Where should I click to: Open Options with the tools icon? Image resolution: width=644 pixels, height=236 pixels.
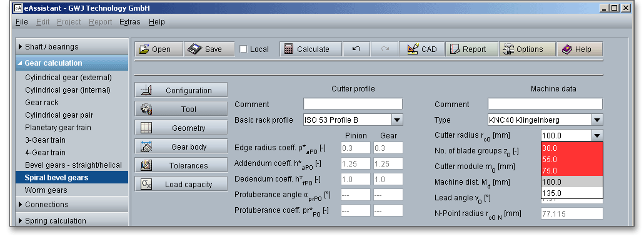[527, 49]
